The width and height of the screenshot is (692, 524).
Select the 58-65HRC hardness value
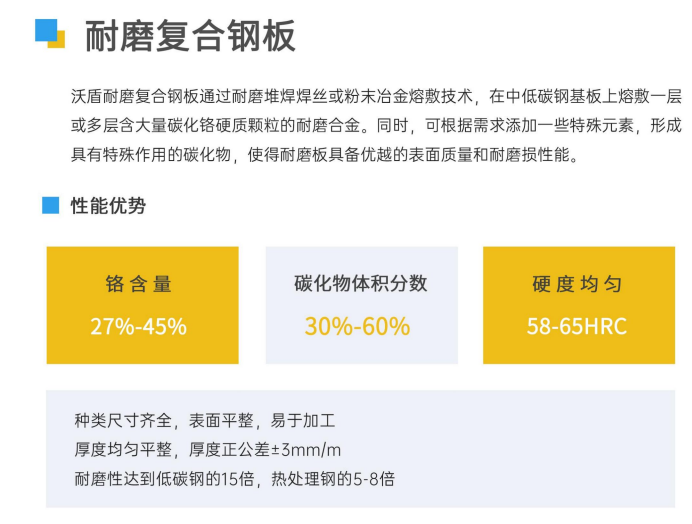577,326
